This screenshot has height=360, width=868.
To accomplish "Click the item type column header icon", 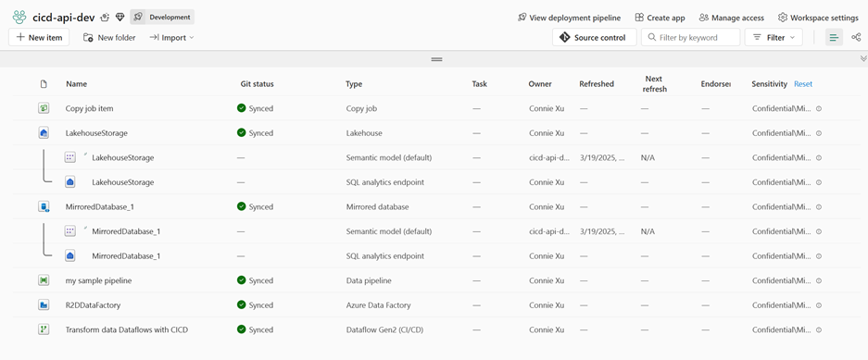I will (x=44, y=84).
